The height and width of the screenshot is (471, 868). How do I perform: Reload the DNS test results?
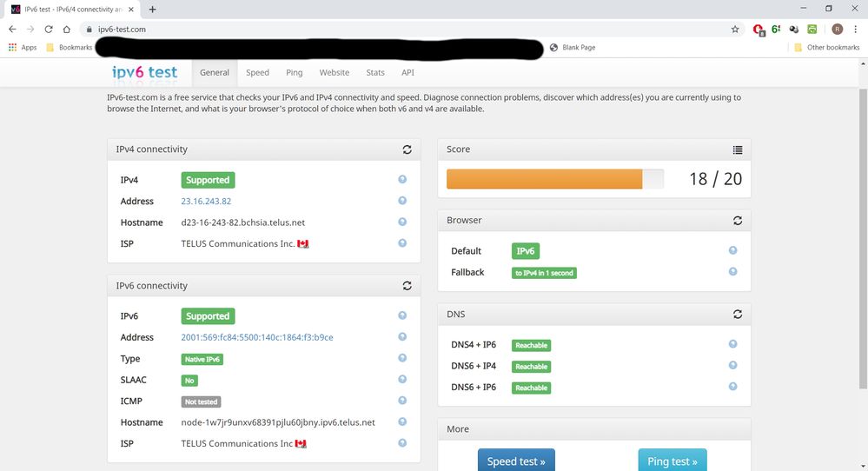(737, 315)
